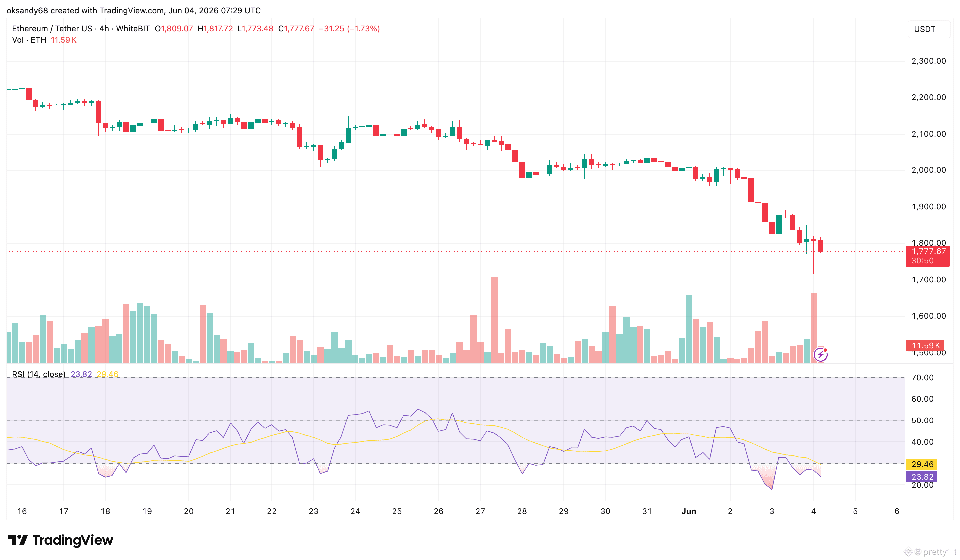The image size is (960, 560).
Task: Click the yellow 29.46 value in RSI legend
Action: pyautogui.click(x=108, y=374)
